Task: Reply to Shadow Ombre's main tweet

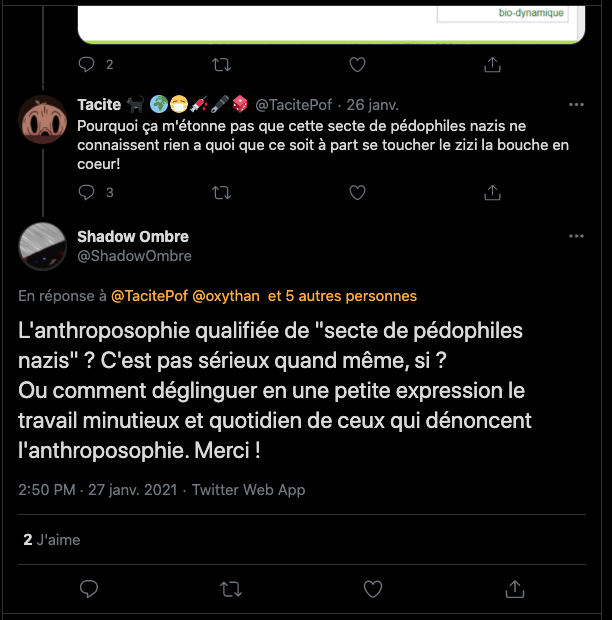Action: pos(88,587)
